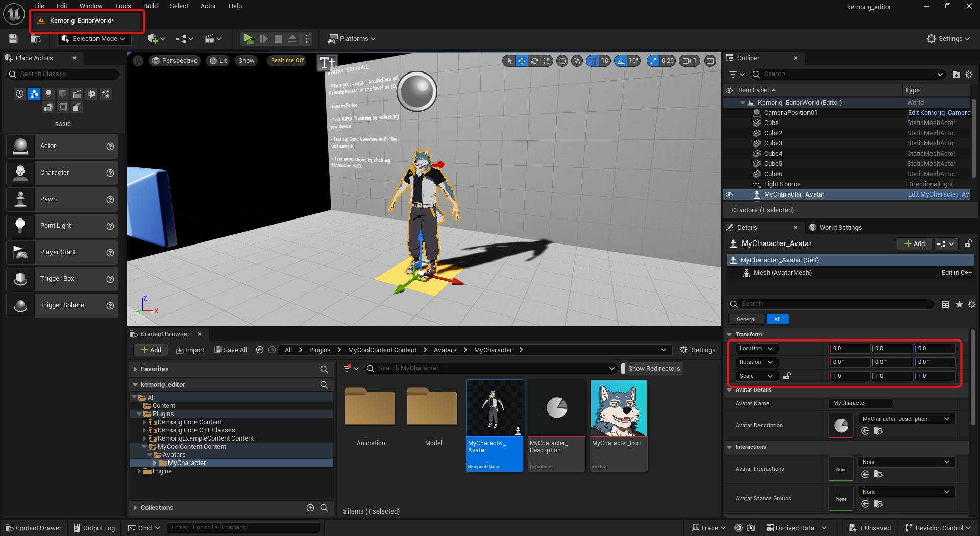Open the quick add content toolbar button
Viewport: 980px width, 536px height.
(x=156, y=39)
